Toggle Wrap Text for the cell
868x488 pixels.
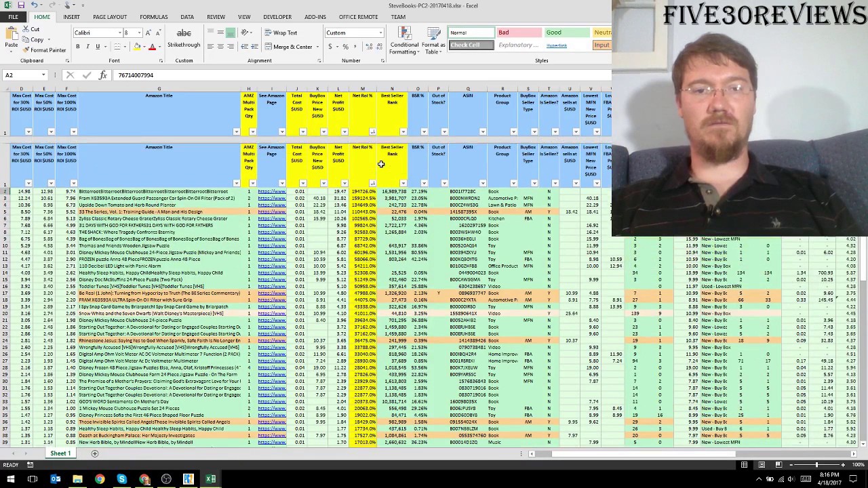(x=281, y=33)
